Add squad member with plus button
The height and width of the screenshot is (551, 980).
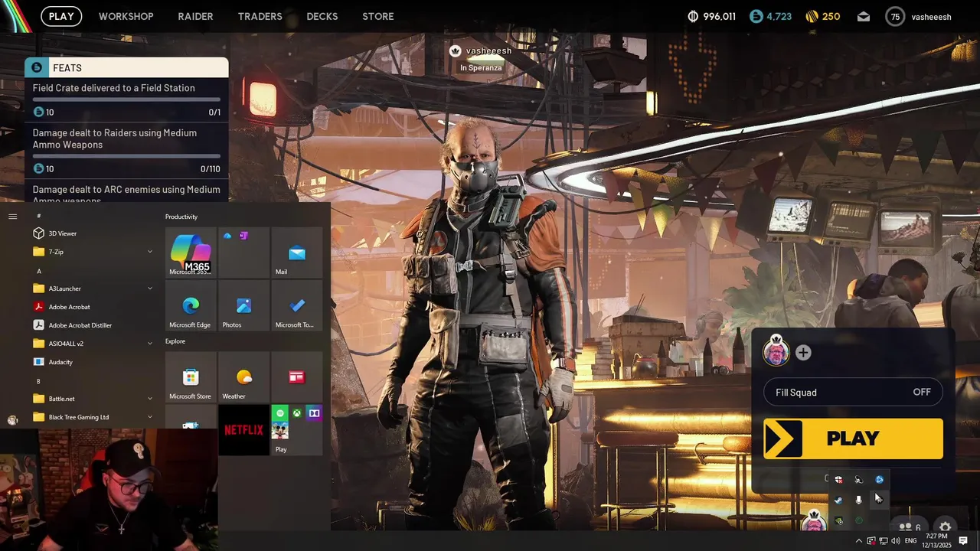(x=803, y=353)
